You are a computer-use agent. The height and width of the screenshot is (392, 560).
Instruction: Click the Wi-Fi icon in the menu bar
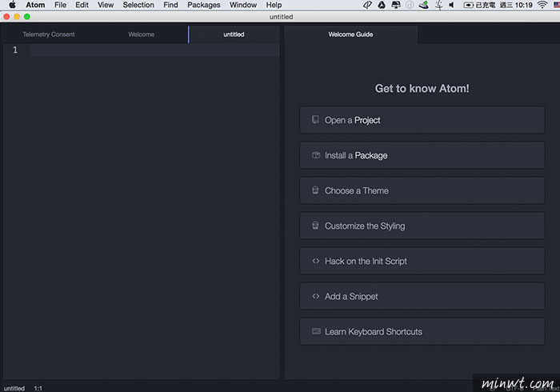click(542, 5)
